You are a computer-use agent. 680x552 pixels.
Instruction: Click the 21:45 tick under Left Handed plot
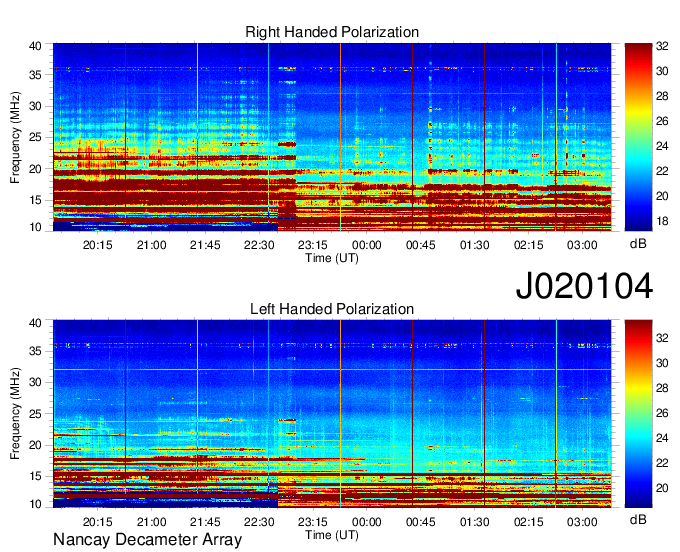(x=205, y=522)
